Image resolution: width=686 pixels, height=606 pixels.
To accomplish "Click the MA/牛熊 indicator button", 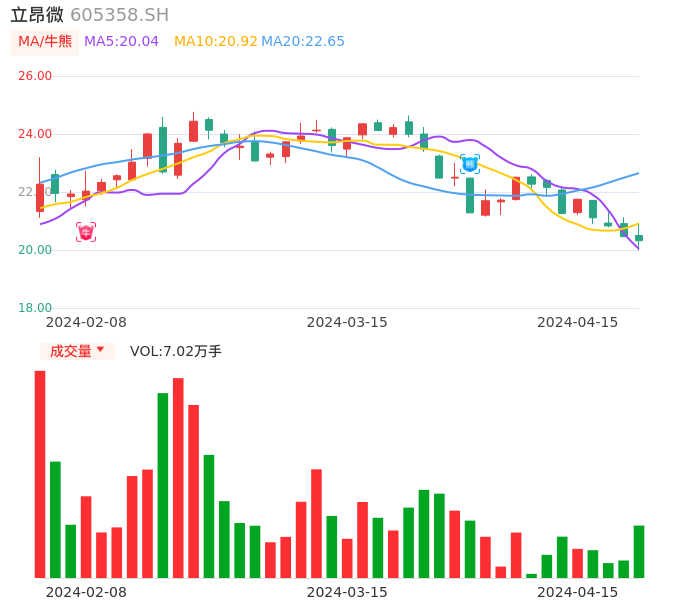I will [45, 42].
